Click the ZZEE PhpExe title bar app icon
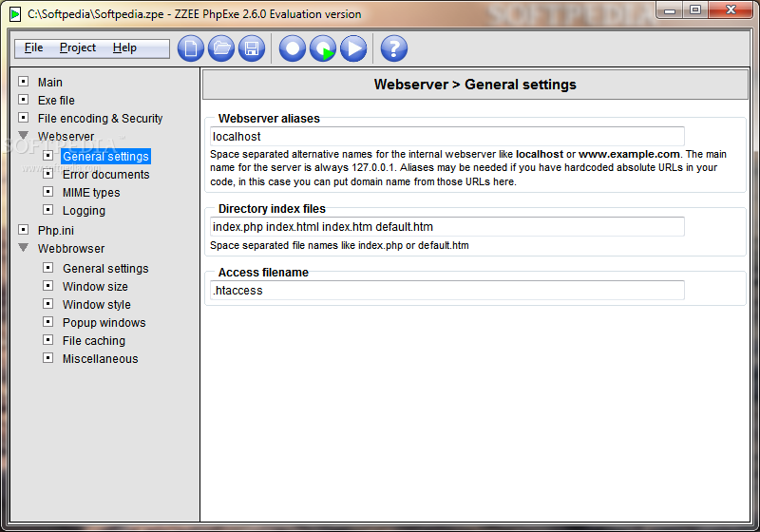The width and height of the screenshot is (760, 532). click(x=15, y=14)
